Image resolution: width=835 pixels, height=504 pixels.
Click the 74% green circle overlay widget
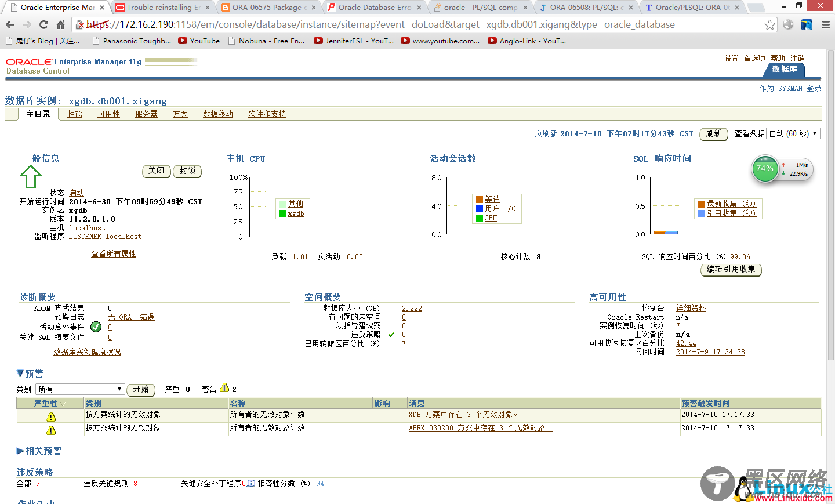click(765, 169)
